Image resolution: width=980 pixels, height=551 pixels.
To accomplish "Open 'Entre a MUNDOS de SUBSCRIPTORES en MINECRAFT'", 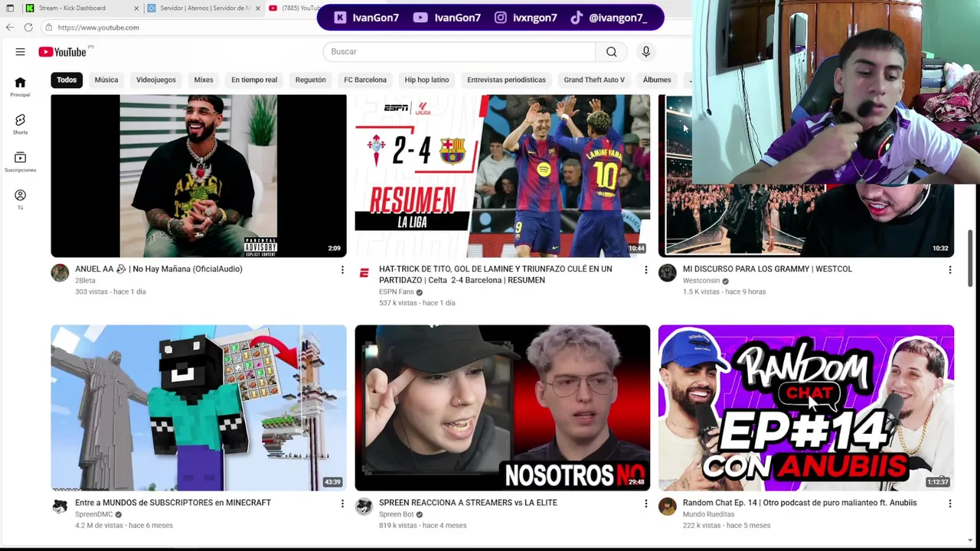I will (173, 503).
